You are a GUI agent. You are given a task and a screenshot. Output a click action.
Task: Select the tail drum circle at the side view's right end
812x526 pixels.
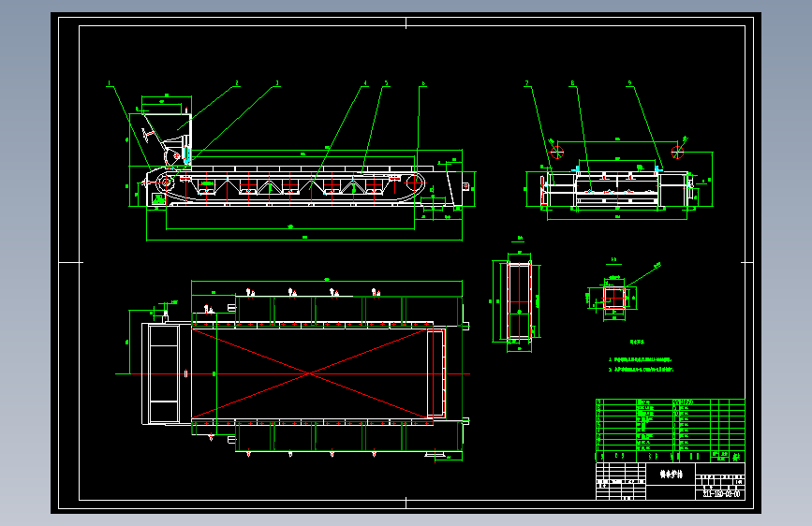(413, 183)
